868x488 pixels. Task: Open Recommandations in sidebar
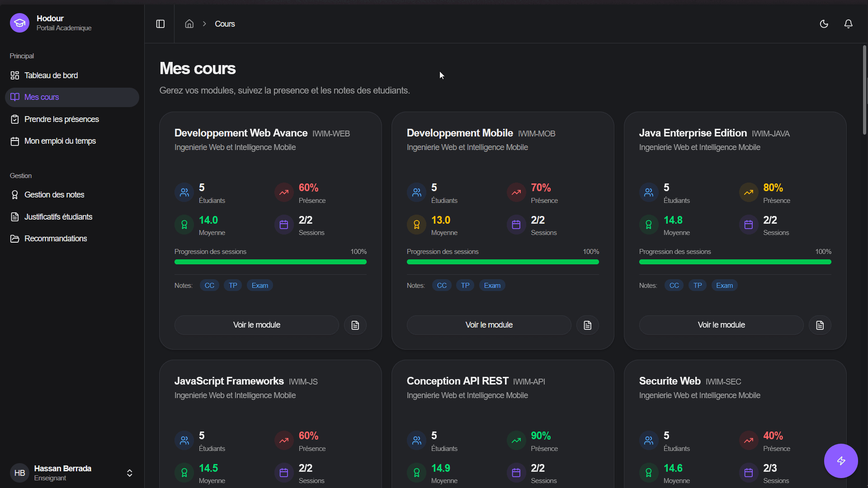pyautogui.click(x=72, y=239)
